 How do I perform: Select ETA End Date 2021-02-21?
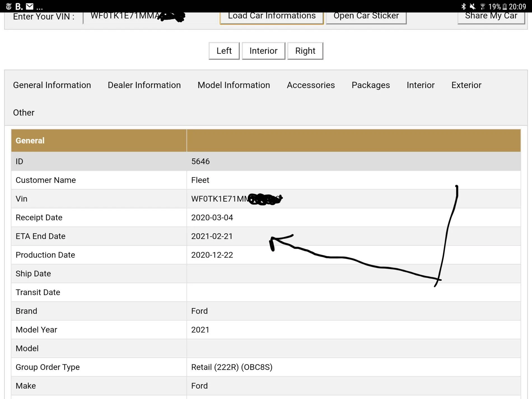point(212,236)
